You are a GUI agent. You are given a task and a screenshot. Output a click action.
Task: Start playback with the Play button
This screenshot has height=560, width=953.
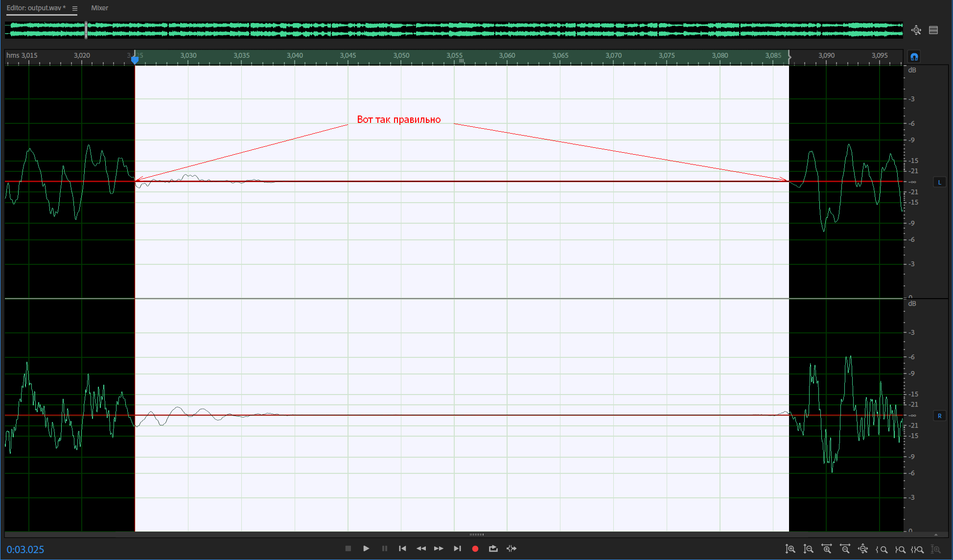pyautogui.click(x=366, y=549)
